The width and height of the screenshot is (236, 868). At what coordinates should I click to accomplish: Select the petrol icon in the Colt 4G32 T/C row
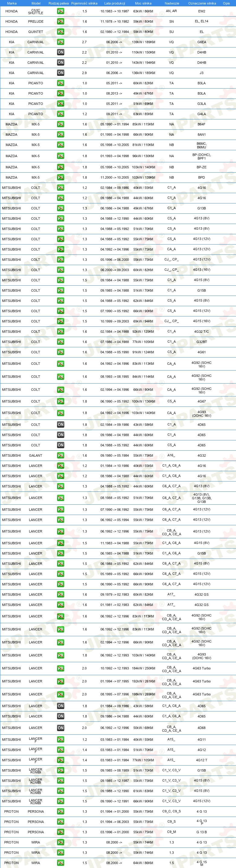pyautogui.click(x=61, y=332)
